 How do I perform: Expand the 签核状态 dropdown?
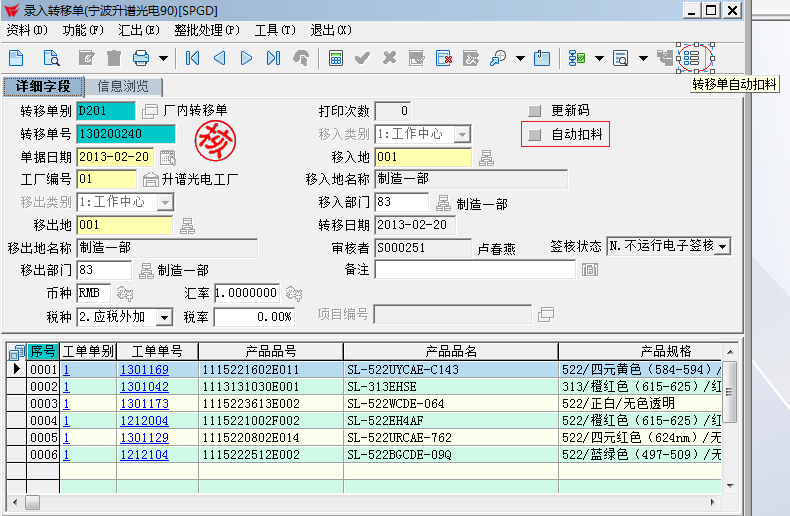[x=723, y=246]
